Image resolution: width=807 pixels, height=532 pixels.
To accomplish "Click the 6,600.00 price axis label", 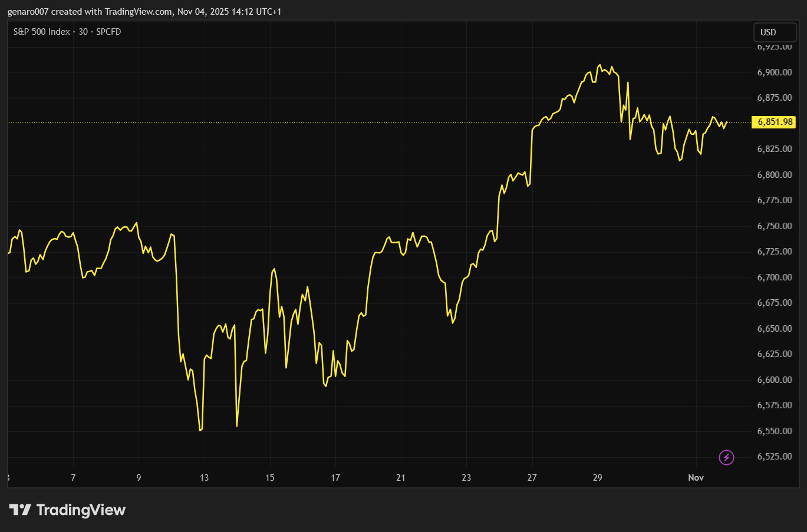I will [775, 380].
